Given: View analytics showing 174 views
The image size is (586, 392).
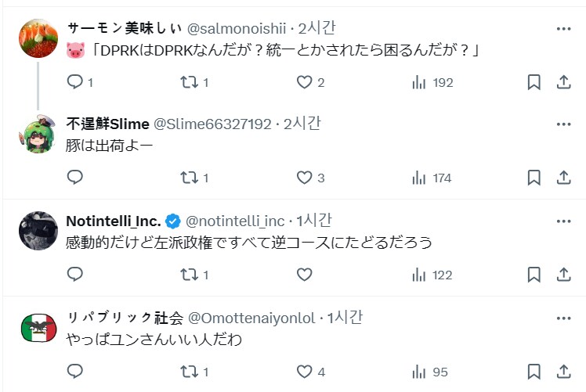Looking at the screenshot, I should point(432,178).
